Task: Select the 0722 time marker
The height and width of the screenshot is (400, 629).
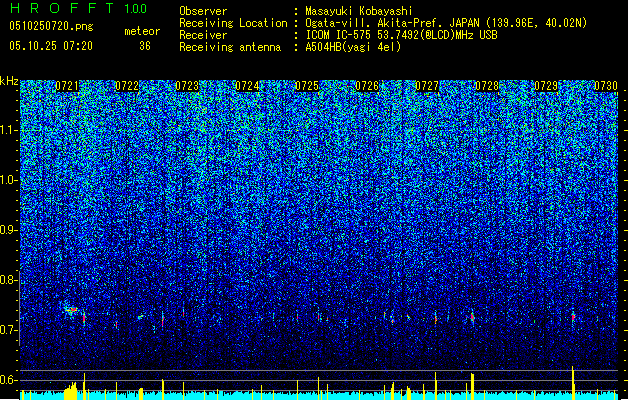Action: [x=127, y=86]
